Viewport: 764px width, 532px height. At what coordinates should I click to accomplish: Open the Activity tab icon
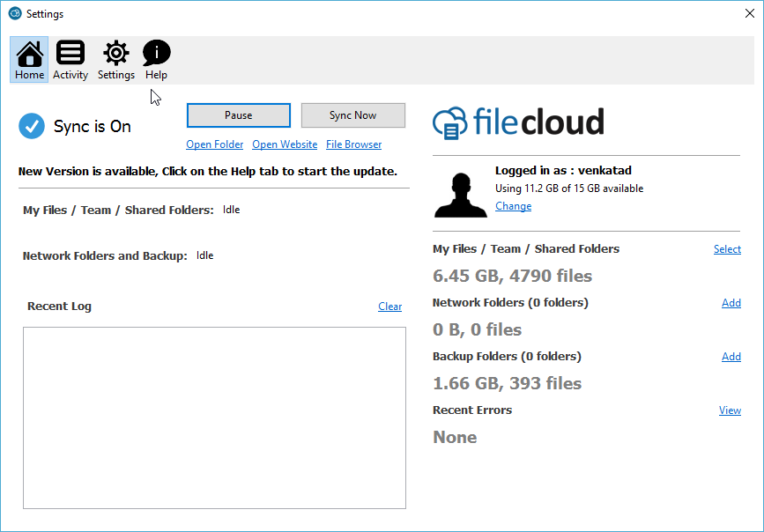point(70,53)
